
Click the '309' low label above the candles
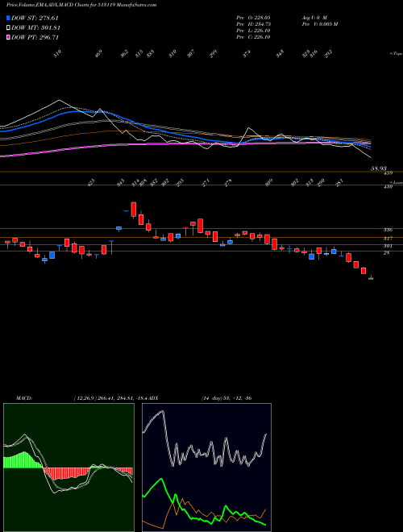(x=268, y=182)
